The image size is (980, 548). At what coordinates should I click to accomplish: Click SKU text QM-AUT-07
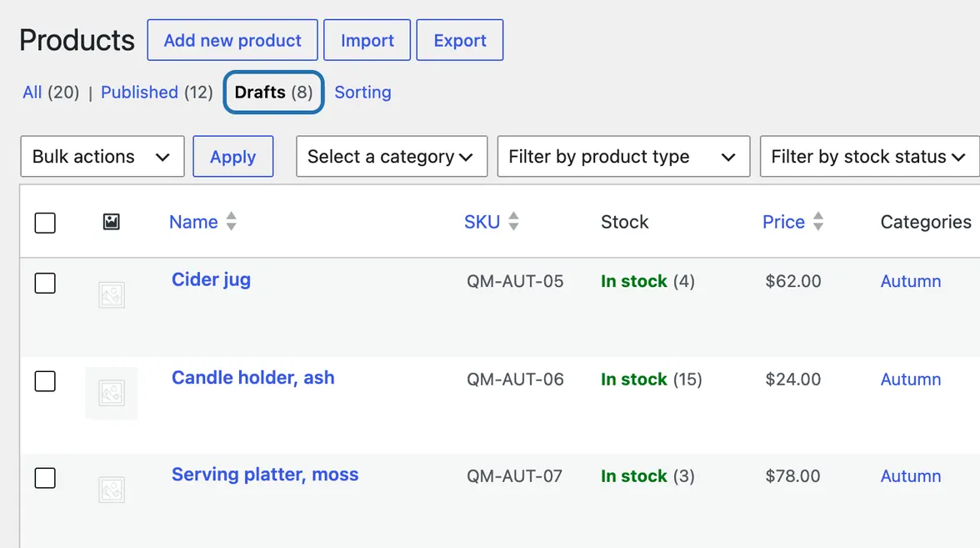514,476
